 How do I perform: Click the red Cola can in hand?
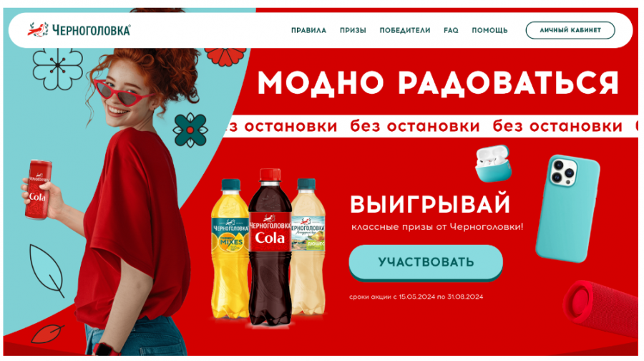coord(38,190)
